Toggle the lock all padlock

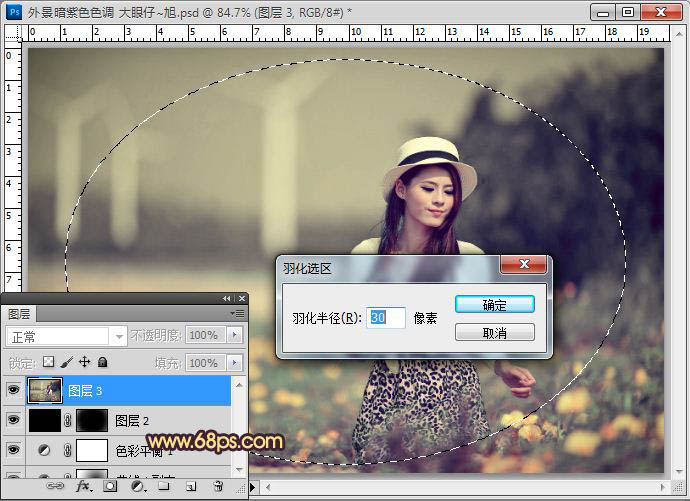pyautogui.click(x=102, y=362)
